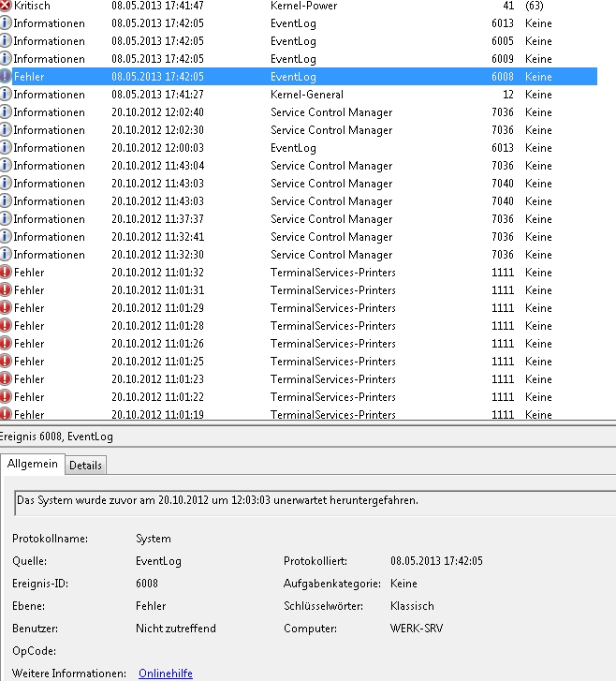Select event ID 41 cell
616x681 pixels.
[508, 6]
